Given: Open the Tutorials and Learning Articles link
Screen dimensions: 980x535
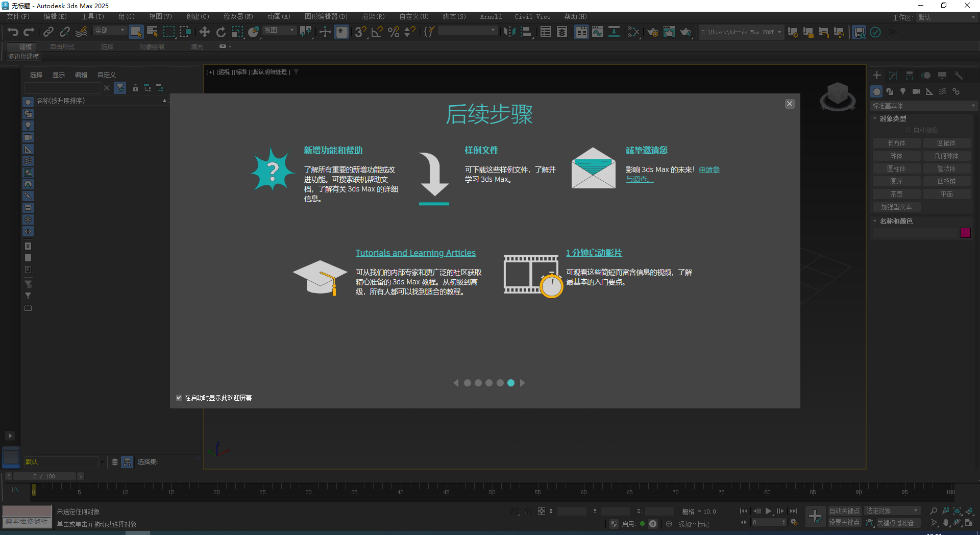Looking at the screenshot, I should coord(415,253).
